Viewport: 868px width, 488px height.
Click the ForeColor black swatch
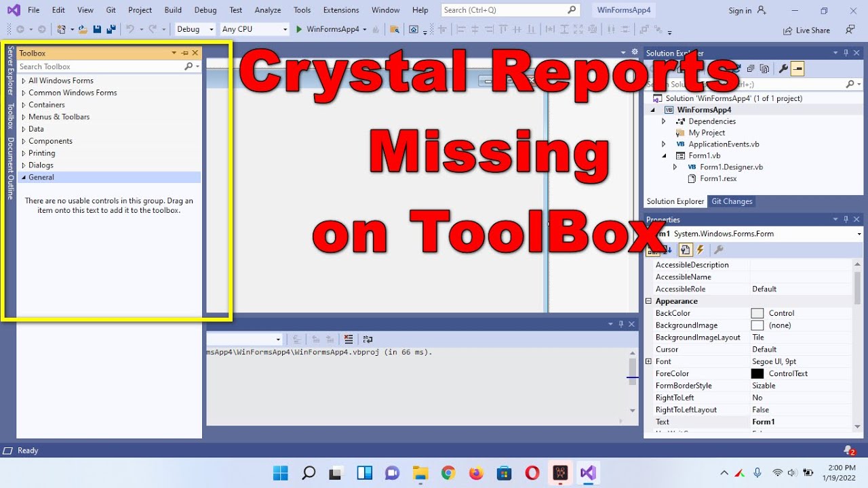coord(757,373)
